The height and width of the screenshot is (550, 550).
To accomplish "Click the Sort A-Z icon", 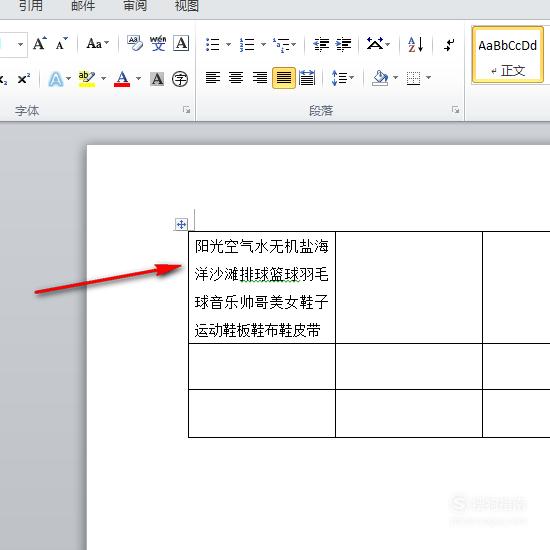I will tap(416, 45).
